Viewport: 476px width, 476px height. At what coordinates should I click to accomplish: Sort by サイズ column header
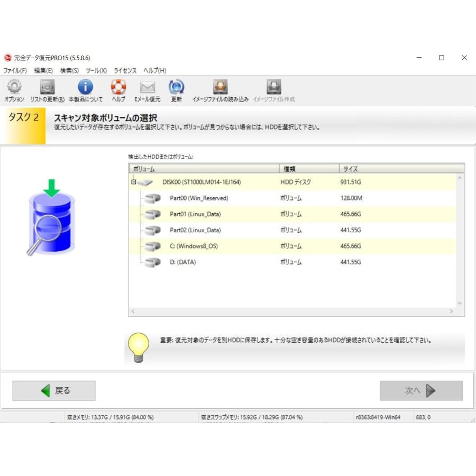[401, 169]
